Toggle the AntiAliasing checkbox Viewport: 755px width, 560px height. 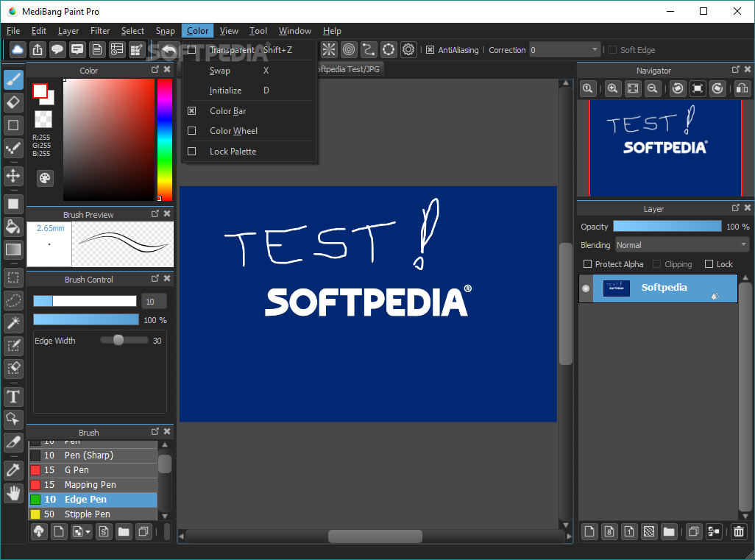[x=430, y=49]
